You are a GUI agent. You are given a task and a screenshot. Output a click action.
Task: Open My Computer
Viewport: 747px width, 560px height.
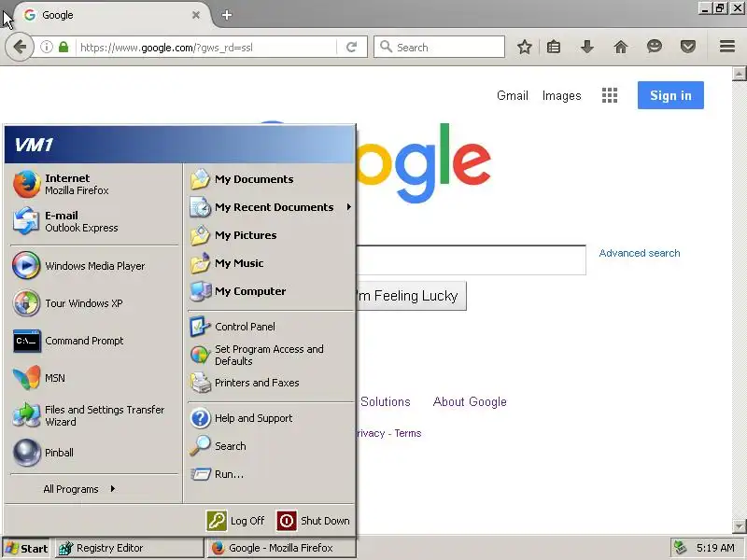[270, 291]
